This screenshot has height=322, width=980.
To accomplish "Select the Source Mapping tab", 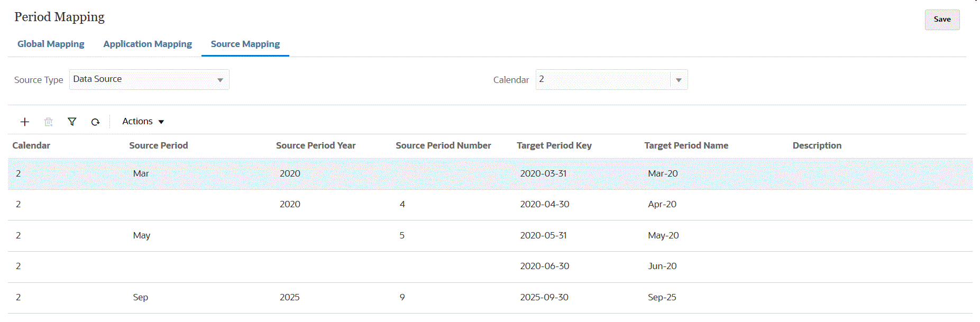I will [x=245, y=44].
